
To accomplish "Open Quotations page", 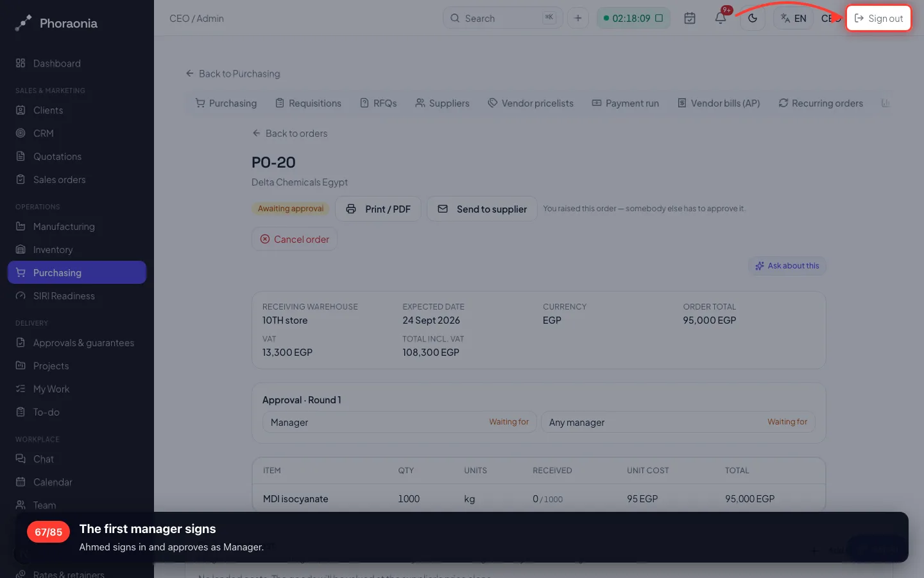I will (x=77, y=157).
